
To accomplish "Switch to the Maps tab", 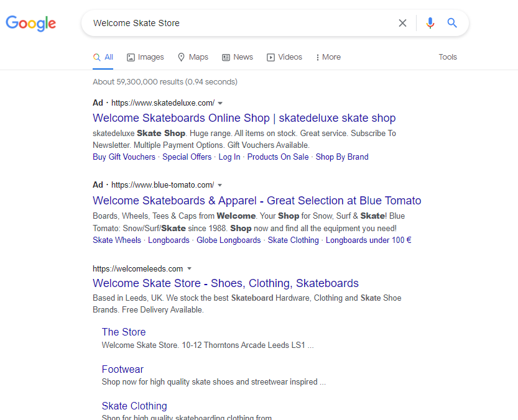I will (x=193, y=57).
